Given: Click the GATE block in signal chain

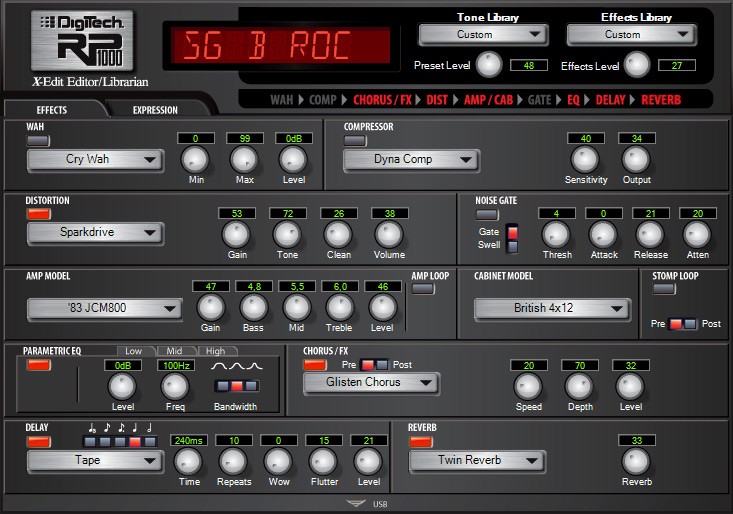Looking at the screenshot, I should 539,100.
